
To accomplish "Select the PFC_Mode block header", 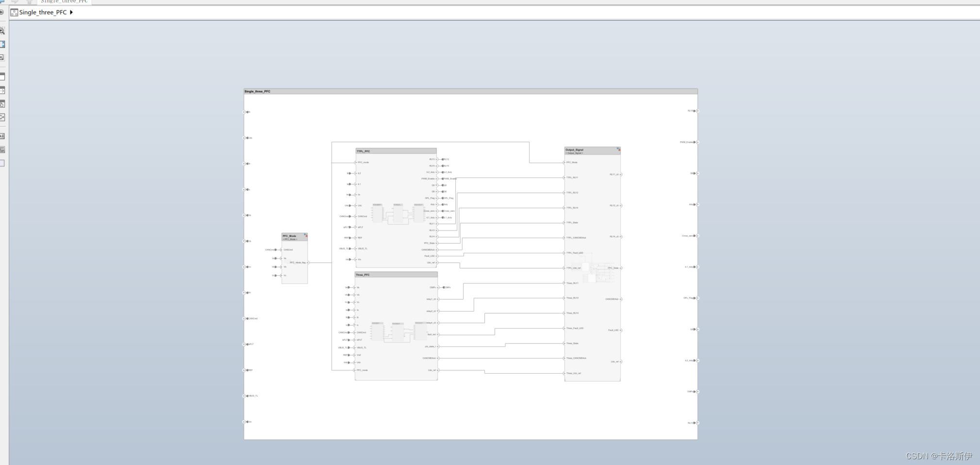I will coord(295,237).
